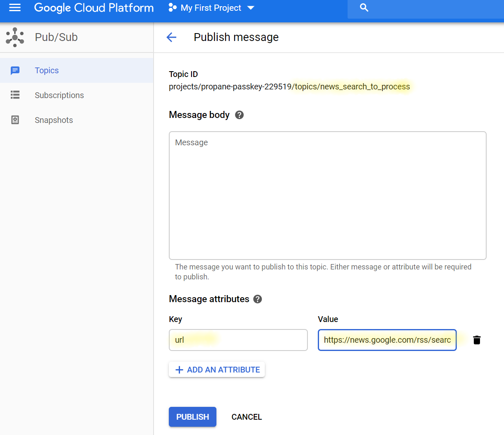This screenshot has height=435, width=504.
Task: Click the search magnifier icon
Action: 364,7
